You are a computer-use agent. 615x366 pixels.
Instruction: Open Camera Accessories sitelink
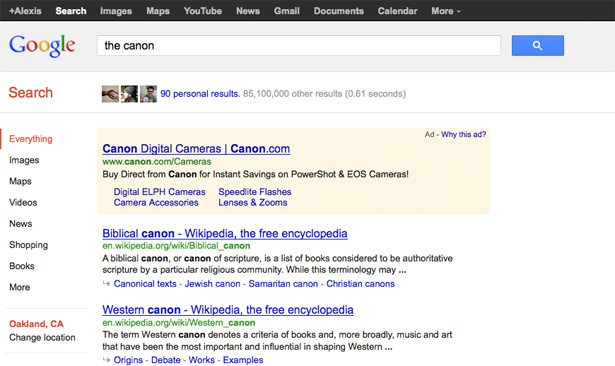pos(156,202)
